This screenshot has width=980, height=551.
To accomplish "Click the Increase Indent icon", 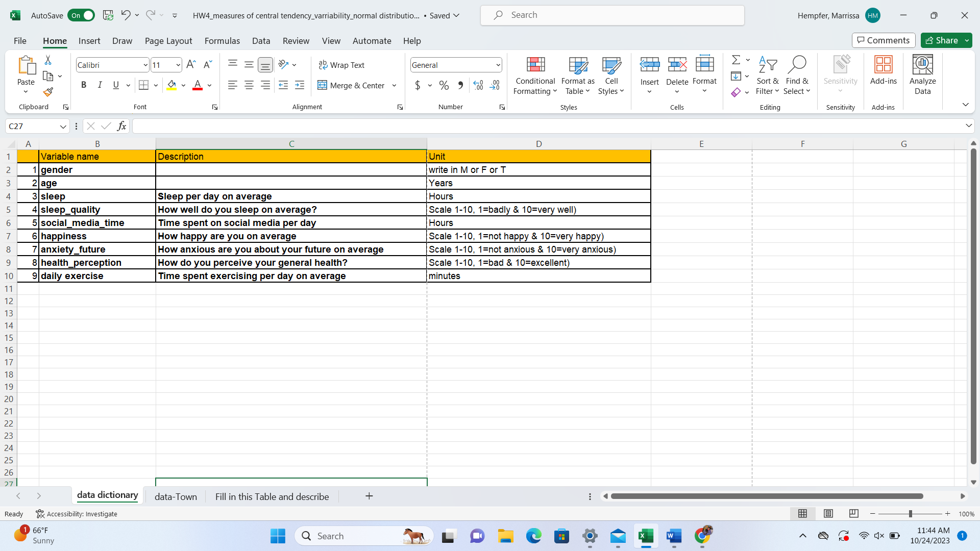I will tap(300, 85).
